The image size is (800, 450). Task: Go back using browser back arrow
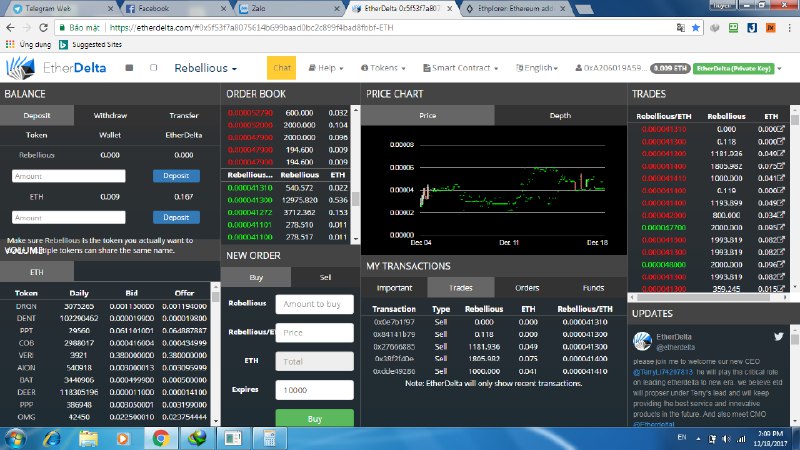tap(10, 28)
